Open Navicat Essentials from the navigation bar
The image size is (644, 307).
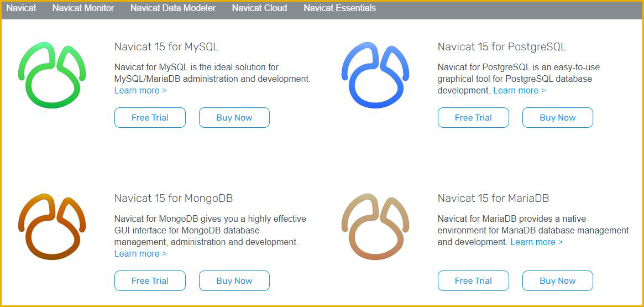click(x=339, y=8)
